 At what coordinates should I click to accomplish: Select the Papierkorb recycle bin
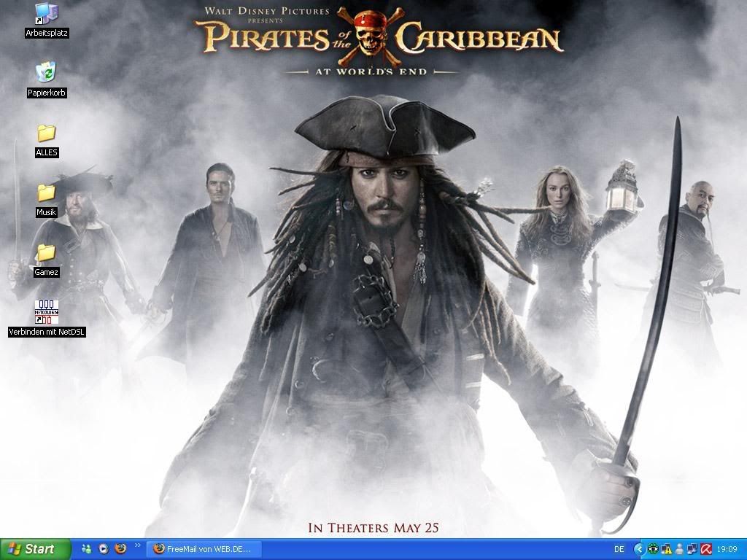(46, 73)
